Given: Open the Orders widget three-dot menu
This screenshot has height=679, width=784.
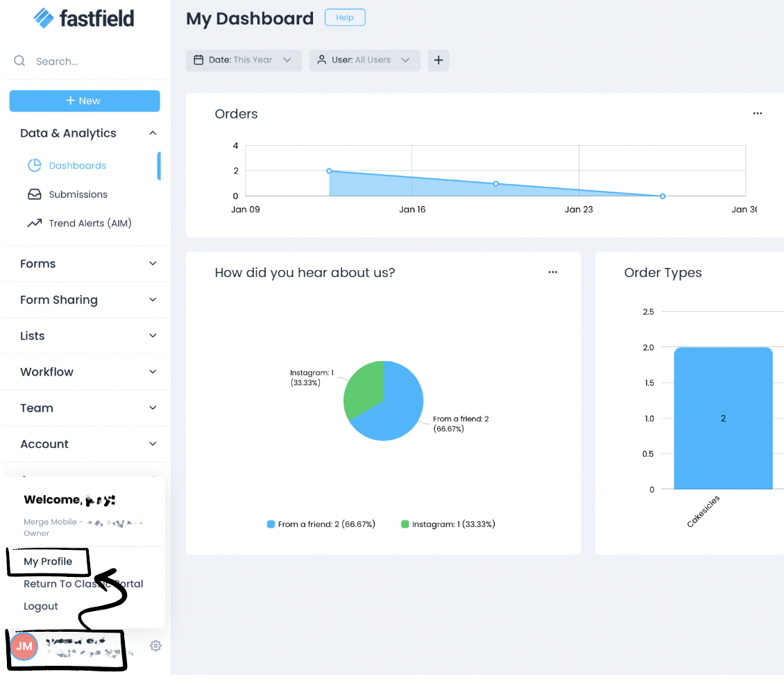Looking at the screenshot, I should (x=758, y=114).
